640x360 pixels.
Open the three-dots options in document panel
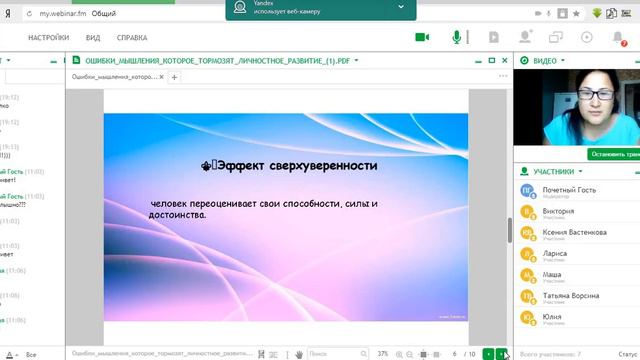click(x=503, y=76)
